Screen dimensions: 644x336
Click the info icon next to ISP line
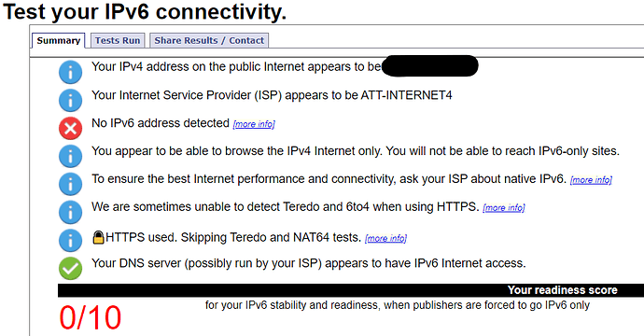pos(70,100)
